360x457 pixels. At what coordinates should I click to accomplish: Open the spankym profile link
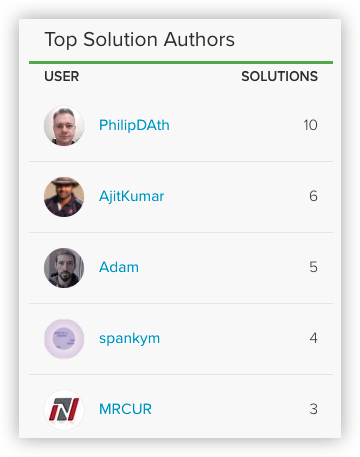point(130,338)
